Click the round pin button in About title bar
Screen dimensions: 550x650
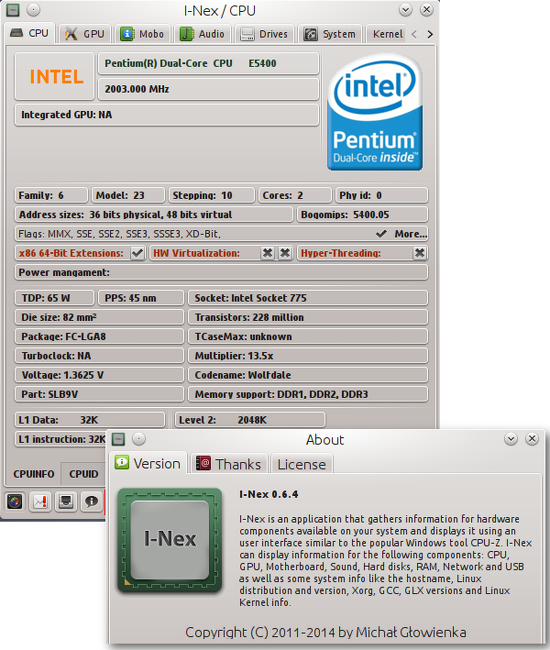click(x=139, y=439)
